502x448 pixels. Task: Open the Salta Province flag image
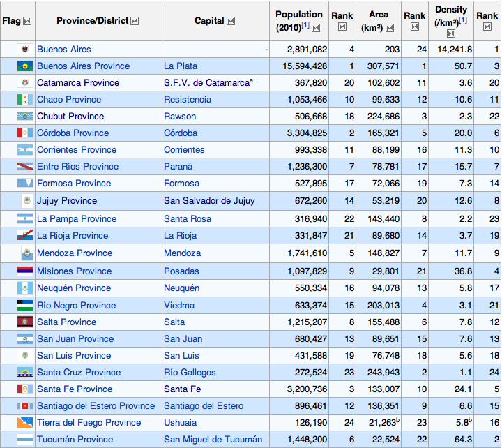click(25, 322)
